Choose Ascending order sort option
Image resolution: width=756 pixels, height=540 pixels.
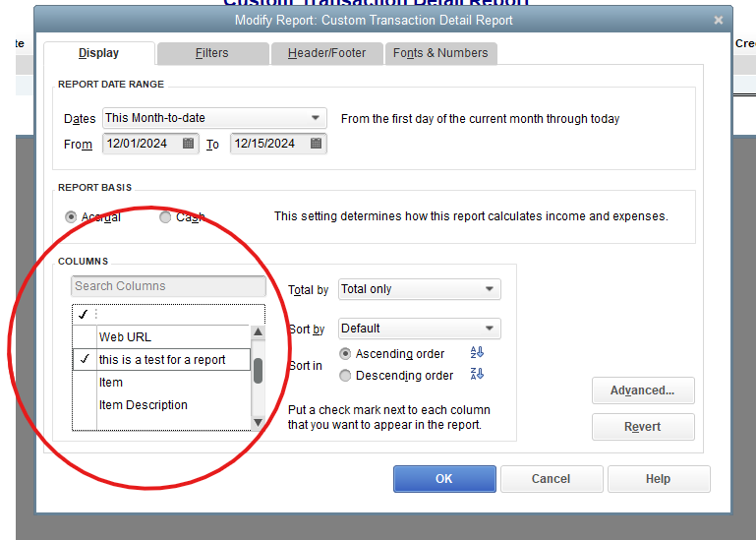[345, 354]
